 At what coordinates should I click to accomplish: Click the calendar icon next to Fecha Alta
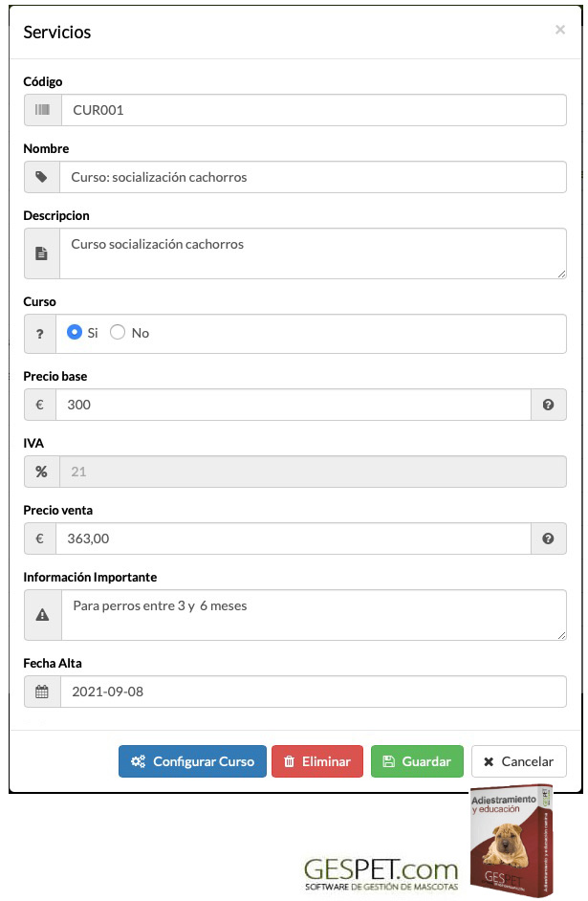(x=42, y=691)
